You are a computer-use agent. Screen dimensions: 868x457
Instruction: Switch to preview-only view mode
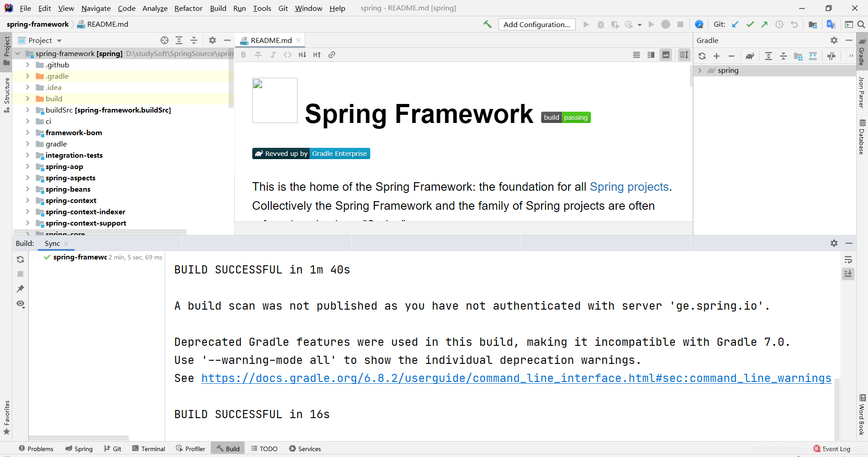666,55
